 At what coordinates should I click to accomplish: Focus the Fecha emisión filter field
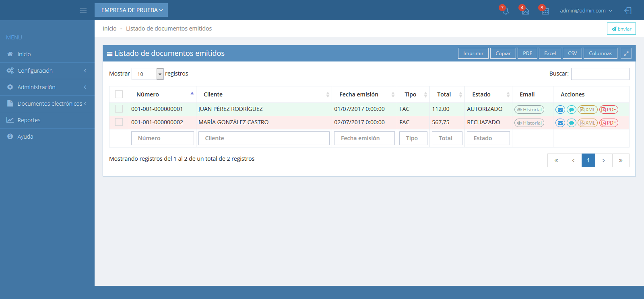click(x=364, y=138)
